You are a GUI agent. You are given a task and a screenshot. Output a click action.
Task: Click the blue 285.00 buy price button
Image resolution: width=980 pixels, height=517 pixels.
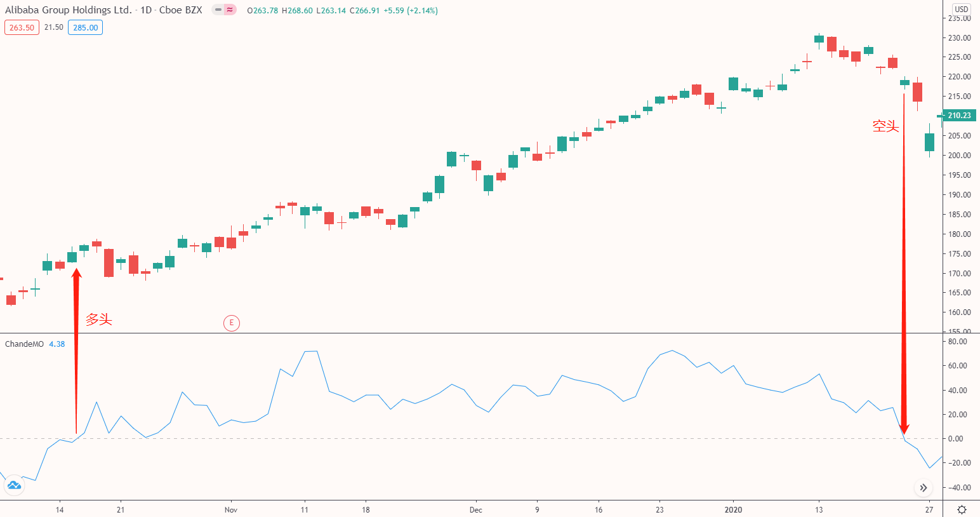point(85,27)
